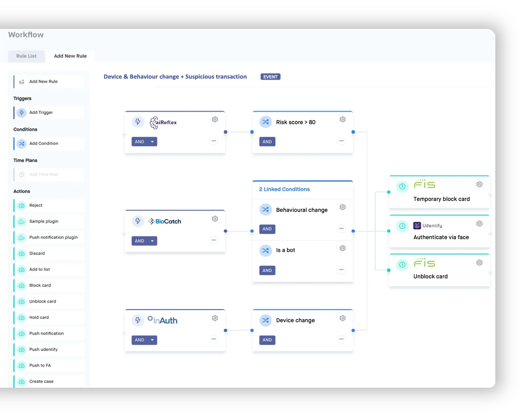Click the Add Condition sidebar option

(44, 143)
